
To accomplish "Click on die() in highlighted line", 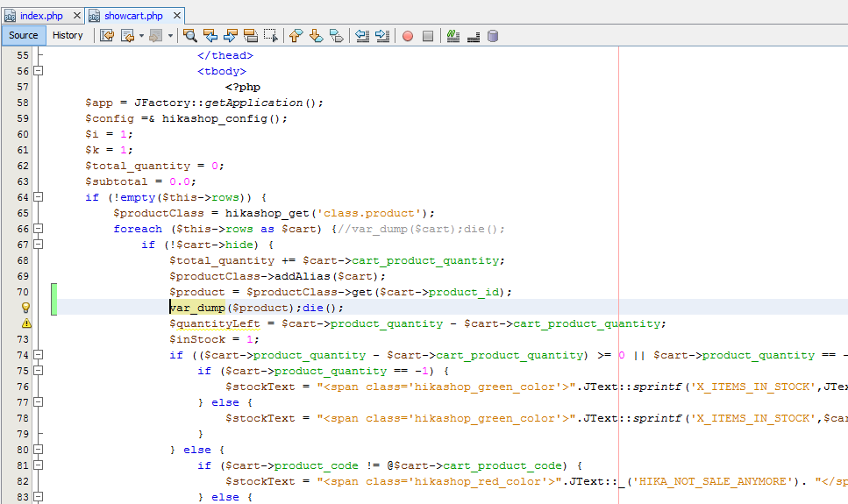I will (x=319, y=308).
